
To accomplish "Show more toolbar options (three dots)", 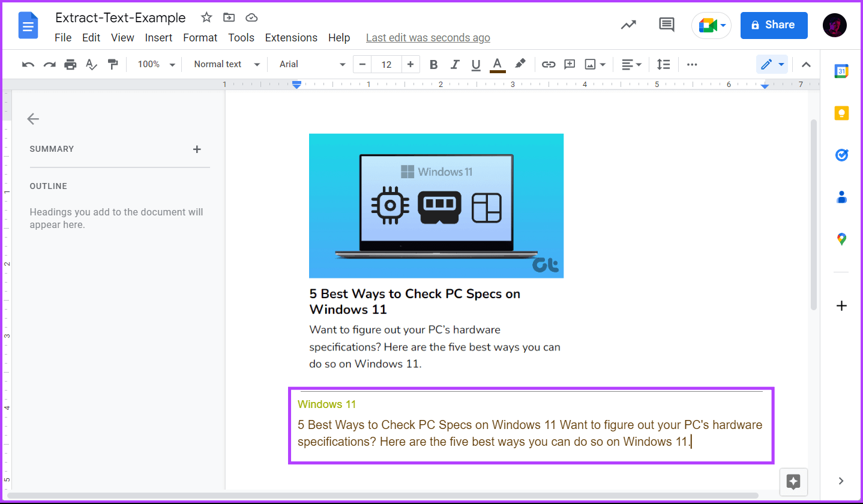I will tap(692, 65).
